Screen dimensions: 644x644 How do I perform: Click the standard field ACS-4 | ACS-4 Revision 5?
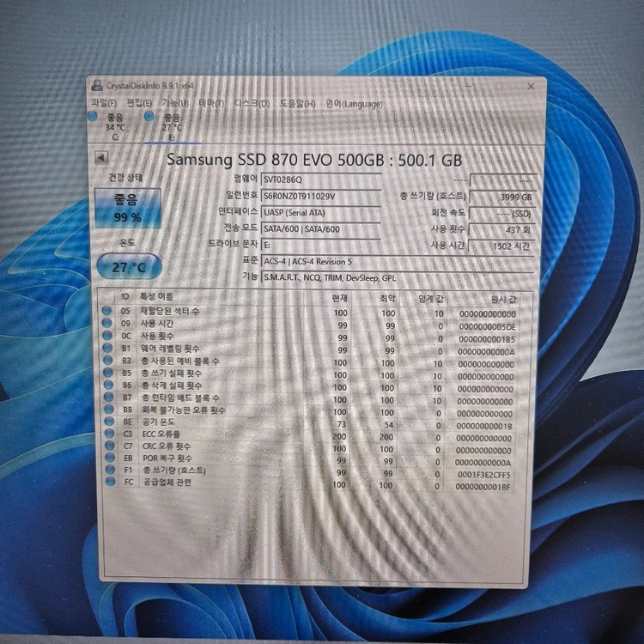tap(398, 261)
